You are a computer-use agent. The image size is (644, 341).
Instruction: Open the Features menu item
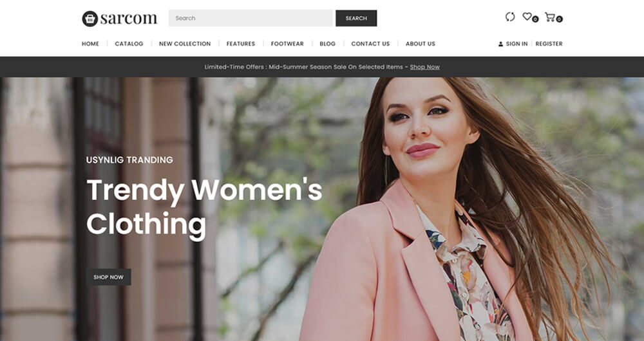click(241, 44)
